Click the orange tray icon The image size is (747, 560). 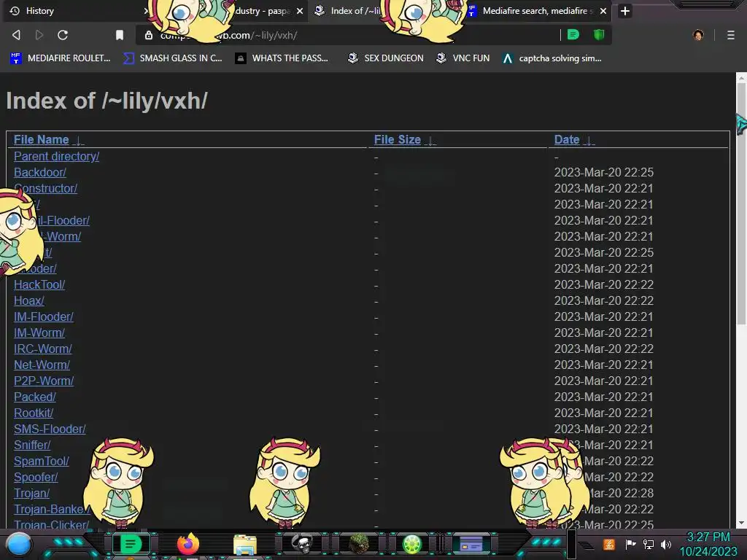coord(609,544)
